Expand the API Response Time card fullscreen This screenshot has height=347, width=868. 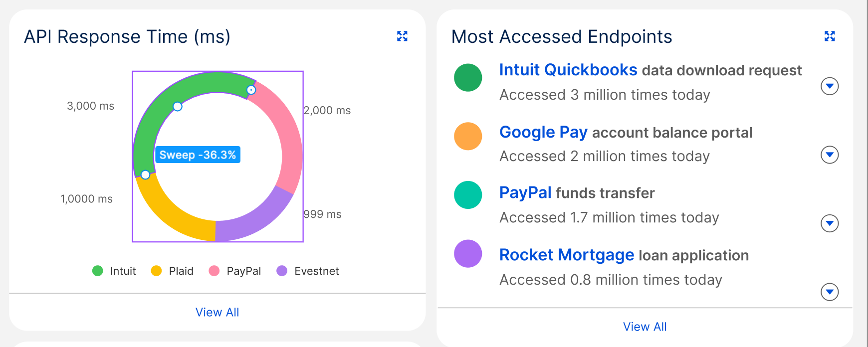click(402, 36)
